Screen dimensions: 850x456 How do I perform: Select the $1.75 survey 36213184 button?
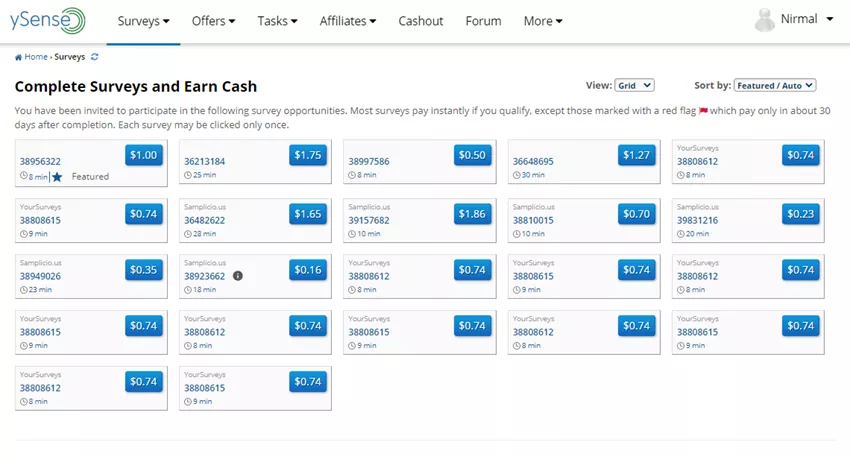[x=308, y=155]
